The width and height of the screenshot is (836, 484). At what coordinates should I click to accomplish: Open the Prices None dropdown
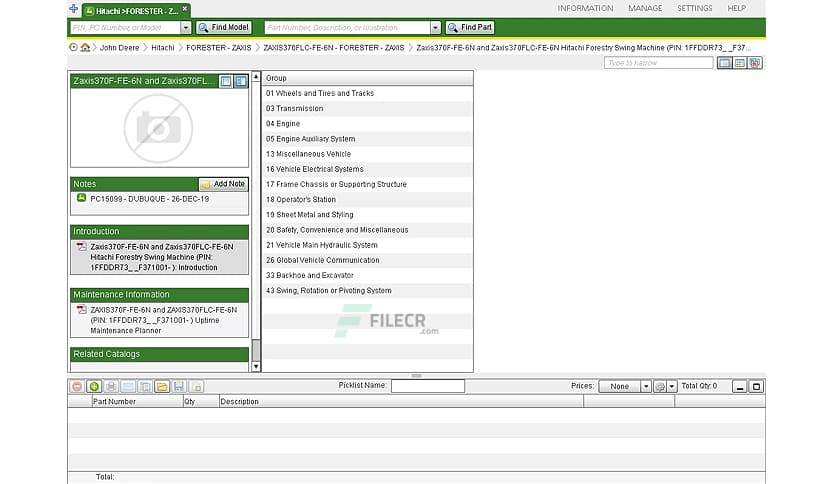click(x=624, y=386)
